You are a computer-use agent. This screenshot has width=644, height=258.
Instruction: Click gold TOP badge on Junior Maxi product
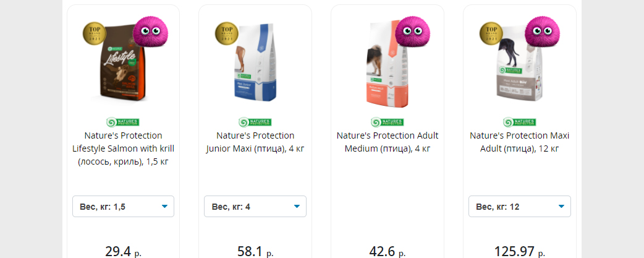click(x=227, y=34)
